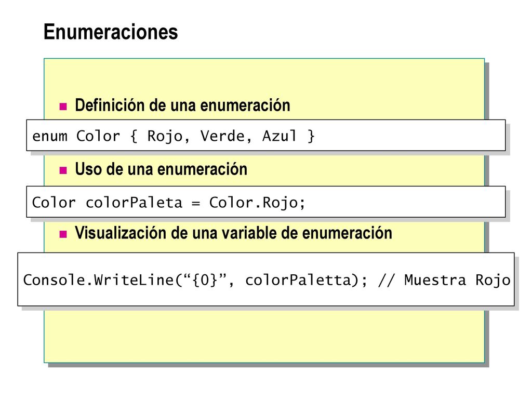Click the colorPaleta variable in the second code box

click(134, 203)
